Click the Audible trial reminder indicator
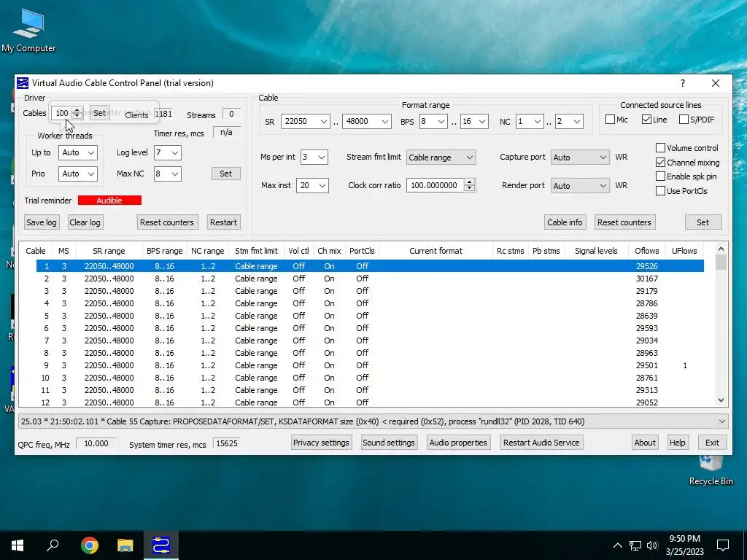Viewport: 747px width, 560px height. pos(109,201)
